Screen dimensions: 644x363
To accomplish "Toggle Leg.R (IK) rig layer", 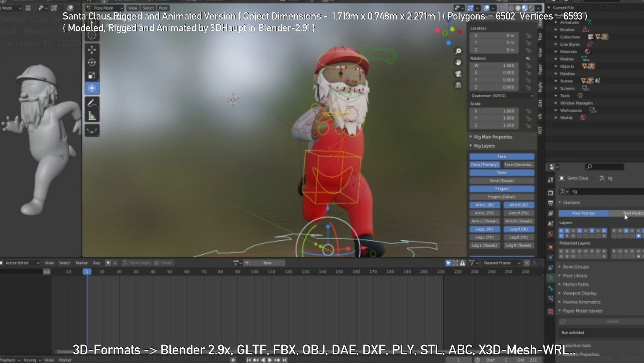I will 519,229.
